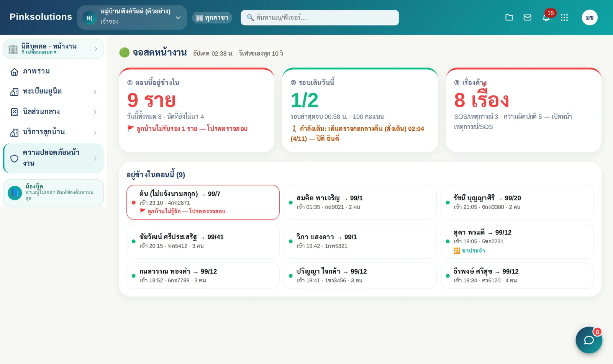
Task: Click the กำลังเดิน night patrol status link
Action: pos(357,133)
